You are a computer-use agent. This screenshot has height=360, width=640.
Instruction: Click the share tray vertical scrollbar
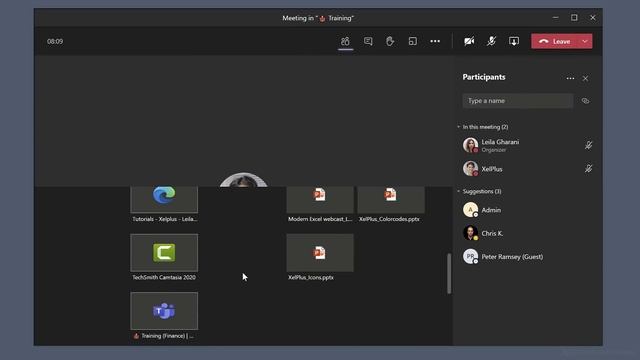[x=449, y=273]
